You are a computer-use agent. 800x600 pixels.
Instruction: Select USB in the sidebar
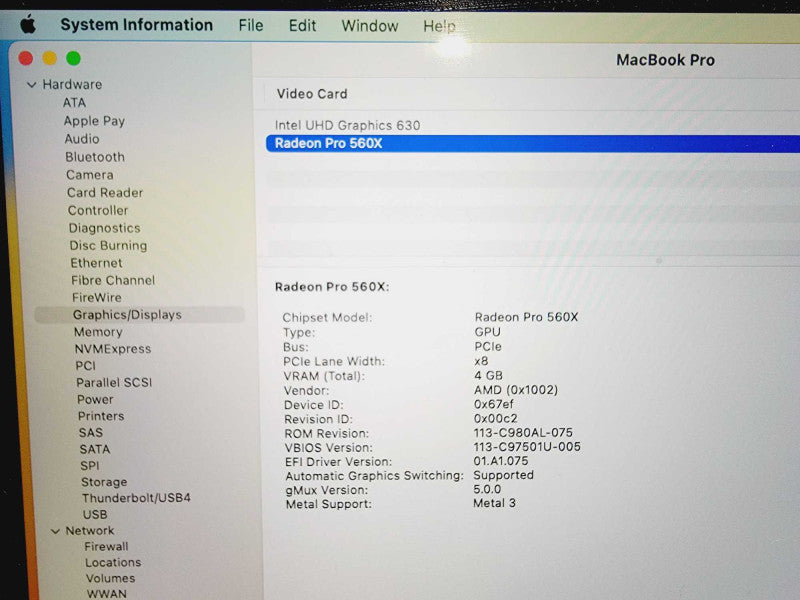coord(95,515)
